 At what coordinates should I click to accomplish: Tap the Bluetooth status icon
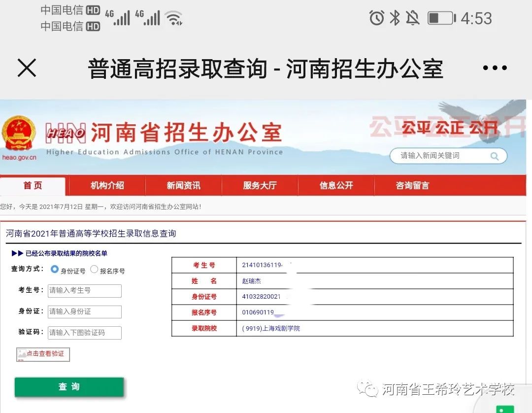tap(395, 18)
